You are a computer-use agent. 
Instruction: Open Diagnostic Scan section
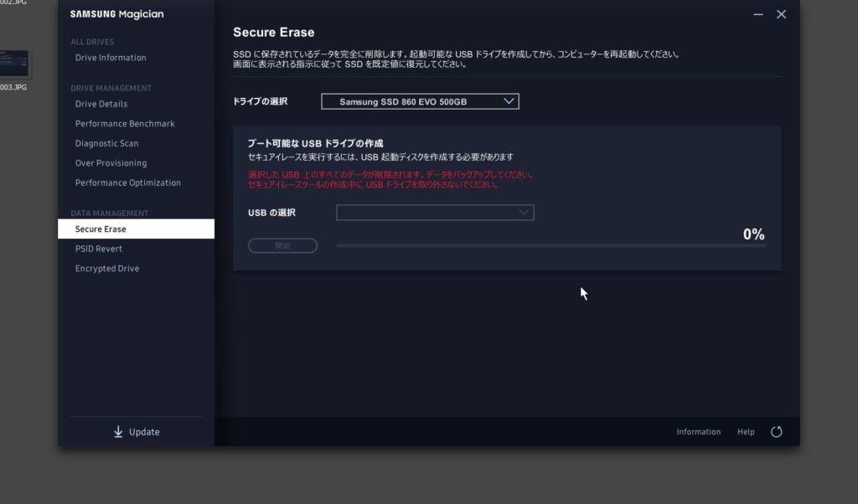[x=106, y=143]
